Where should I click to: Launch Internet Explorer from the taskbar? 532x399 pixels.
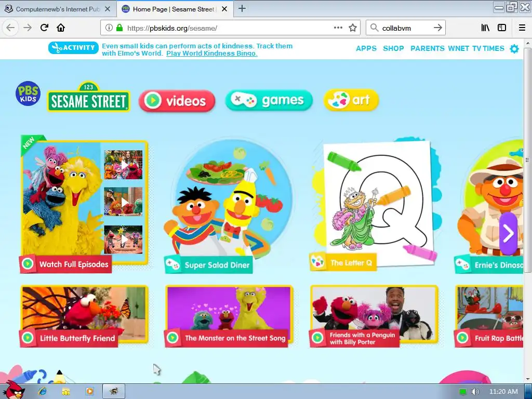point(43,391)
